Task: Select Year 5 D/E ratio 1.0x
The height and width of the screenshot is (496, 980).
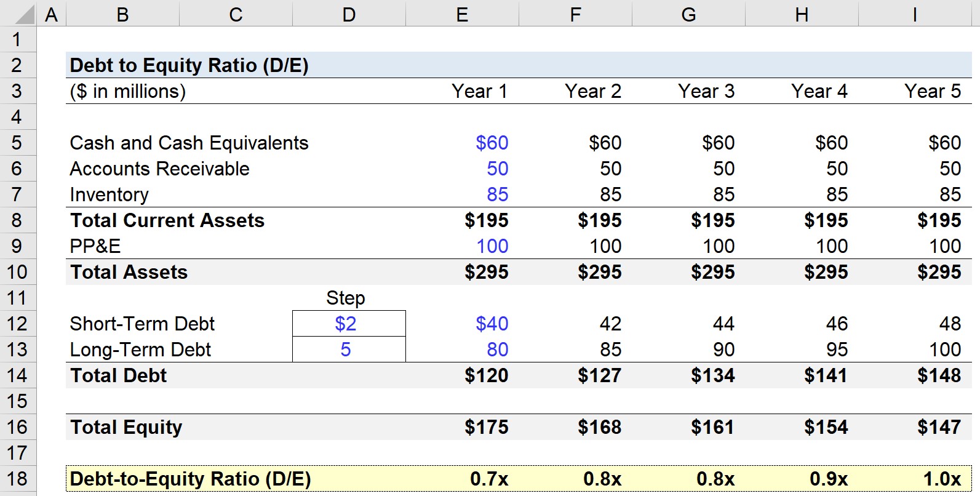Action: (942, 479)
